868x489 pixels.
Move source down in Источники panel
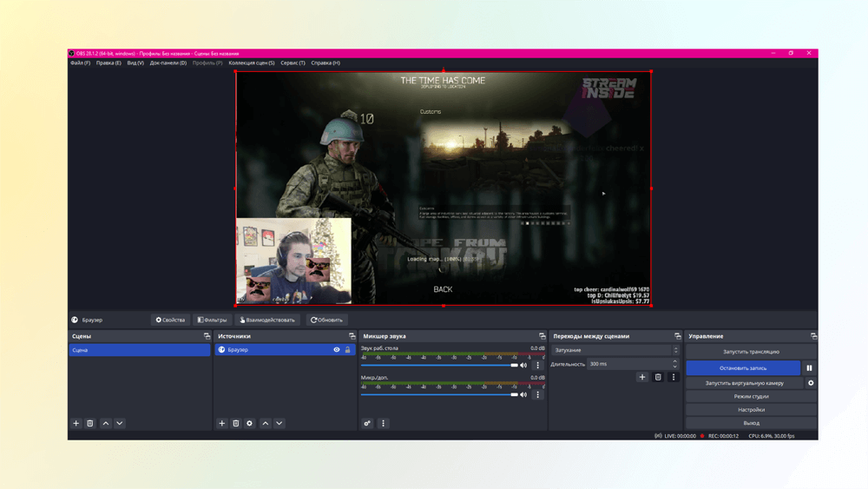tap(279, 423)
